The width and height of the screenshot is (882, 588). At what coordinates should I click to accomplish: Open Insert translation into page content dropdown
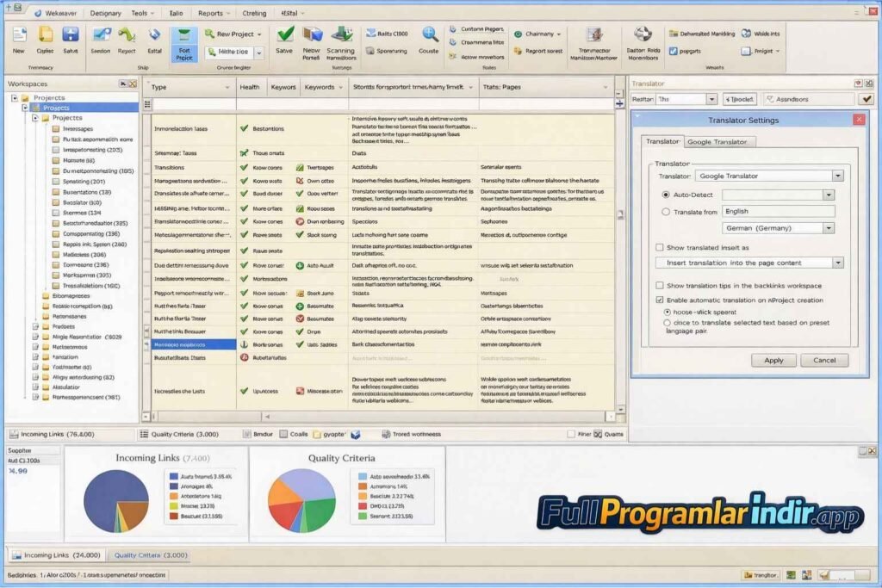coord(837,263)
